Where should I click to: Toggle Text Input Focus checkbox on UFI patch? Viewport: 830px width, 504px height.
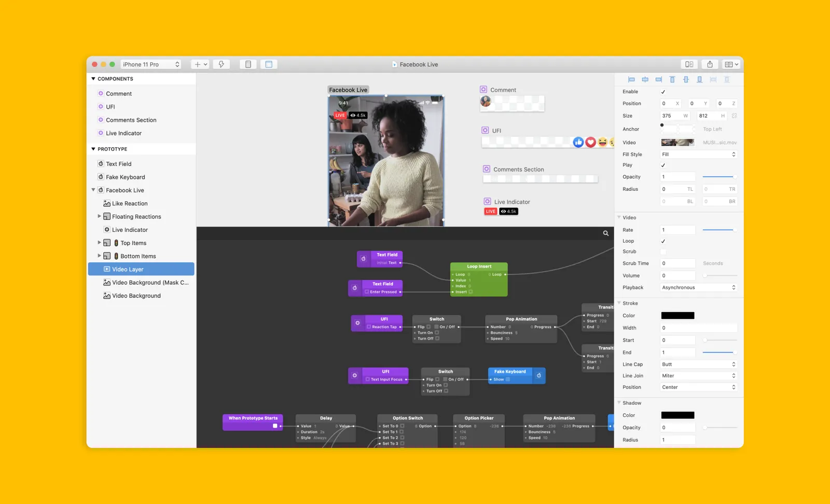tap(368, 380)
